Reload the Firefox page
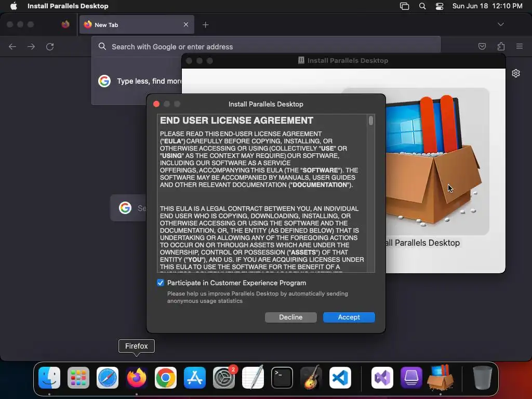532x399 pixels. (50, 46)
